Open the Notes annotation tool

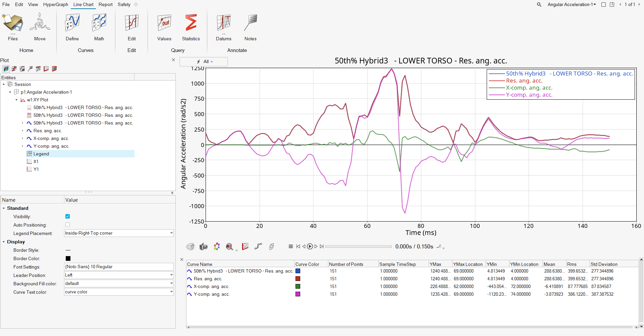[x=250, y=23]
